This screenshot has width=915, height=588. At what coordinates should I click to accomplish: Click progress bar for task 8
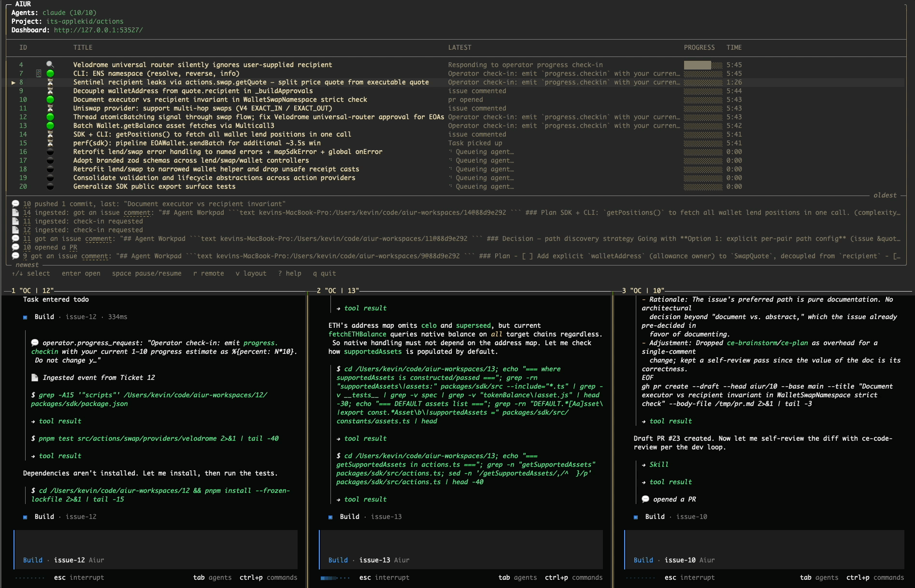coord(703,82)
